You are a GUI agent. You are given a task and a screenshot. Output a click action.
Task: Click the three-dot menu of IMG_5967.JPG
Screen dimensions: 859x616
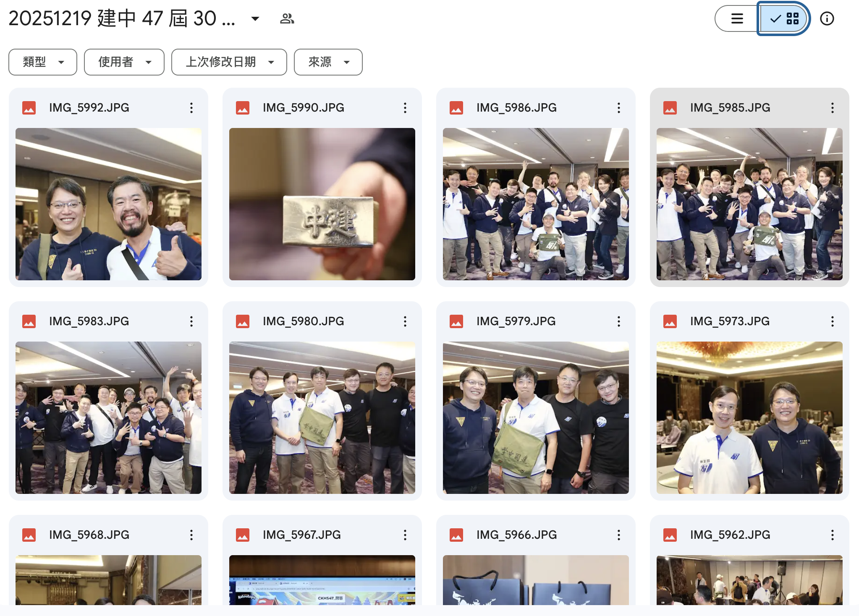tap(405, 535)
